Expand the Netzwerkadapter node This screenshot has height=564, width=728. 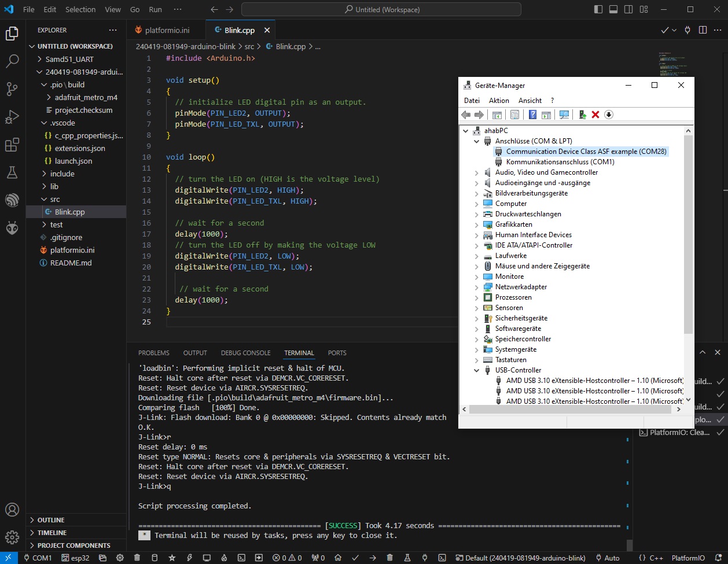477,287
